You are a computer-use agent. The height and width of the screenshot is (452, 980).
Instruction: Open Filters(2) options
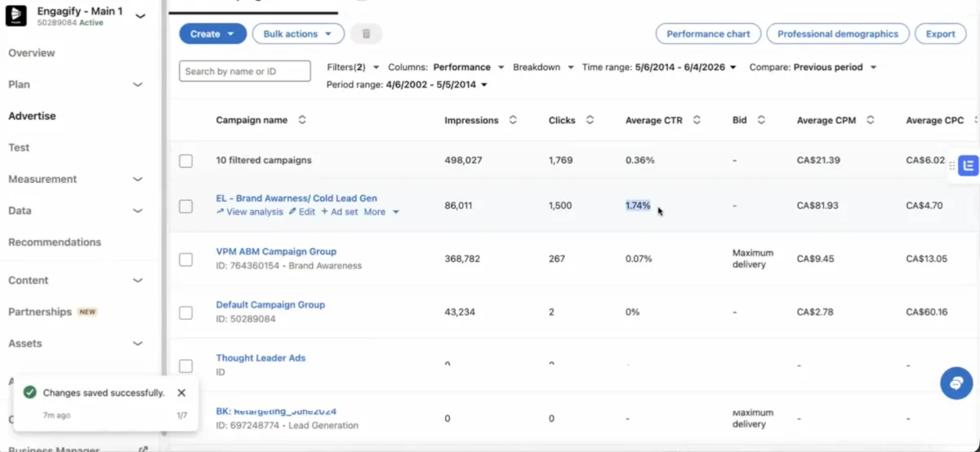pos(353,67)
